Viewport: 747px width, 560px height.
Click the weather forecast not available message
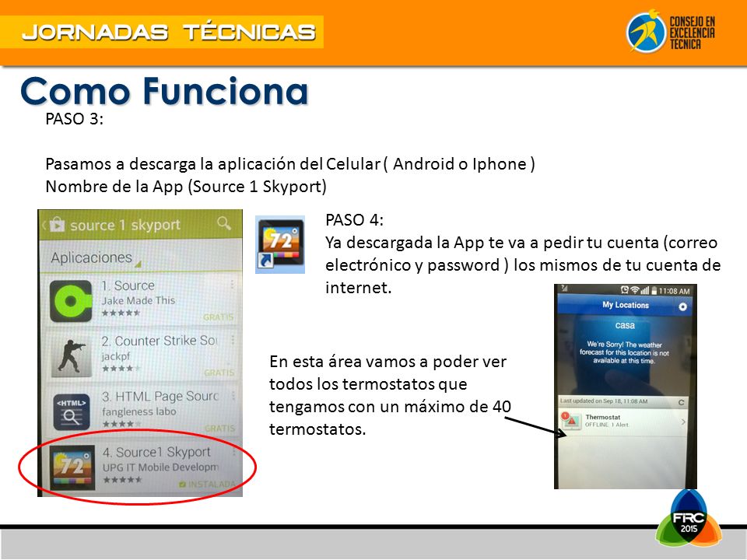(x=624, y=352)
